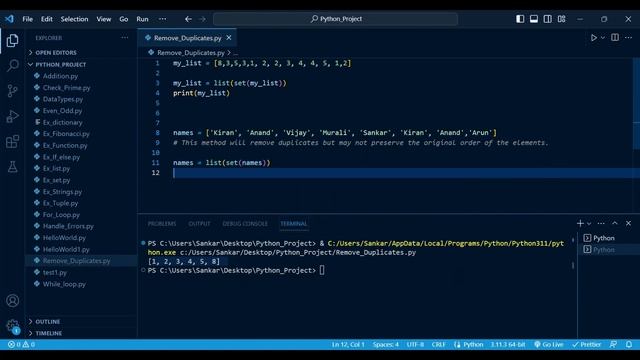Open While_loop.py file
Image resolution: width=640 pixels, height=360 pixels.
(x=64, y=284)
